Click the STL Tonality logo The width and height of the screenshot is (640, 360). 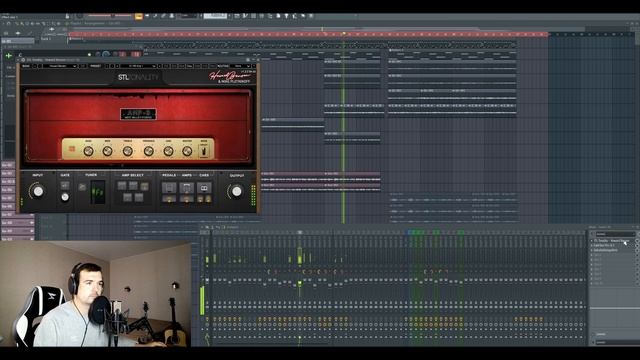pyautogui.click(x=138, y=77)
